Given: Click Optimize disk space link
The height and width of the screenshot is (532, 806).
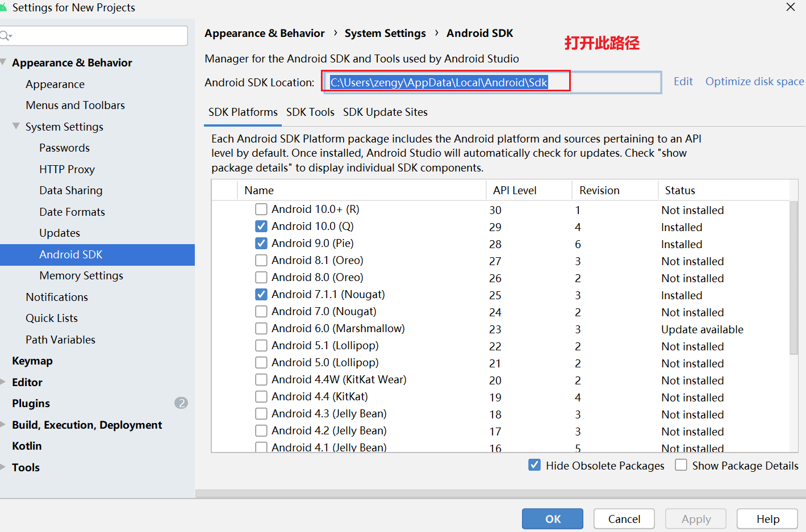Looking at the screenshot, I should [754, 82].
